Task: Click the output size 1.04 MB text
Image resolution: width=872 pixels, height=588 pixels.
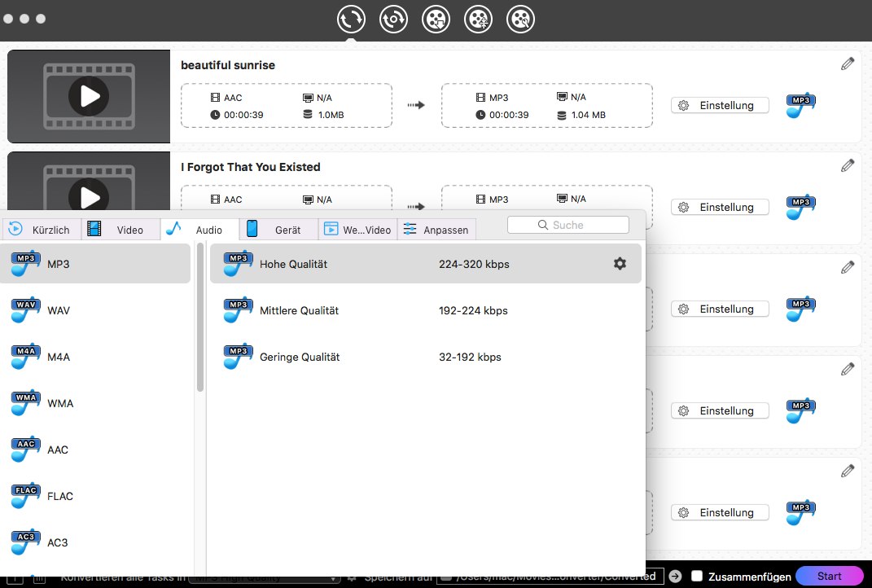Action: [x=589, y=115]
